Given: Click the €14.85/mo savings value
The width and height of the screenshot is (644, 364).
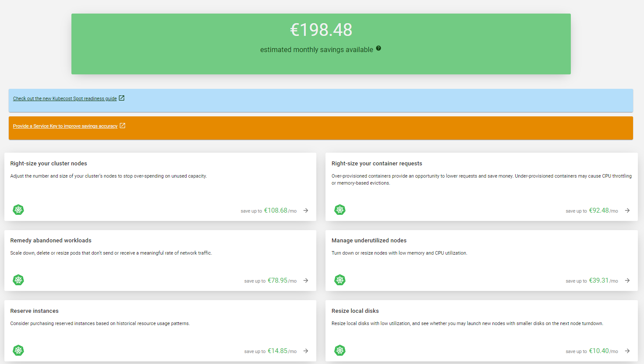Looking at the screenshot, I should click(282, 351).
